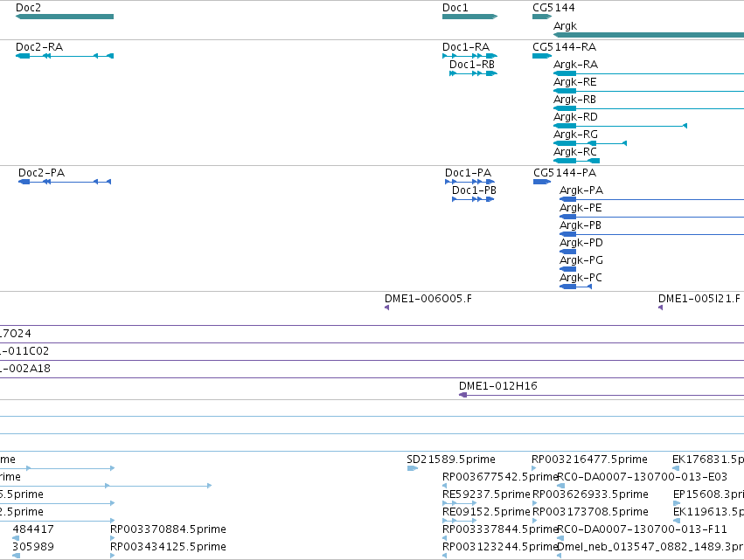Screen dimensions: 744x560
Task: Click the Argk-PC protein feature
Action: coord(575,287)
